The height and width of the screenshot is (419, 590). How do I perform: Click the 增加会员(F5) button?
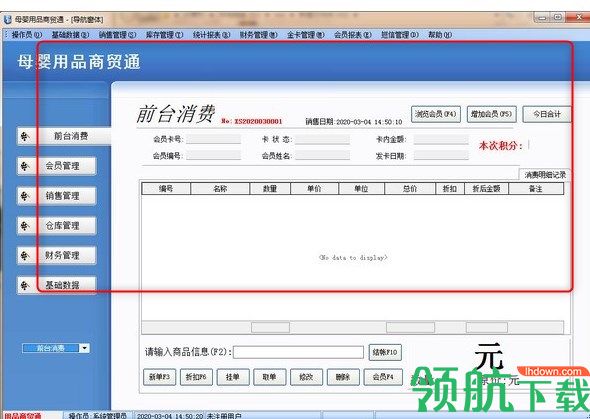[x=491, y=114]
